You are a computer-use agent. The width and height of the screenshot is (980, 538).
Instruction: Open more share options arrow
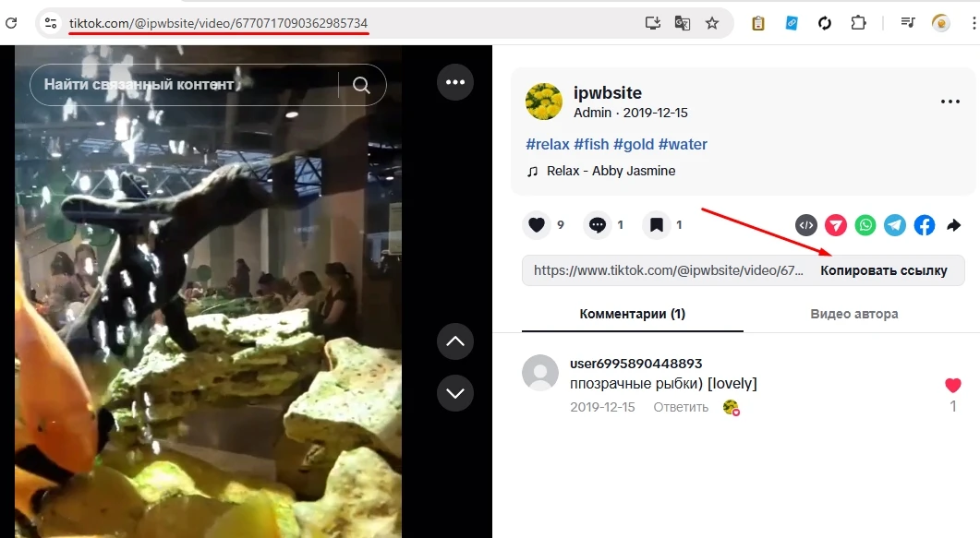click(x=954, y=225)
